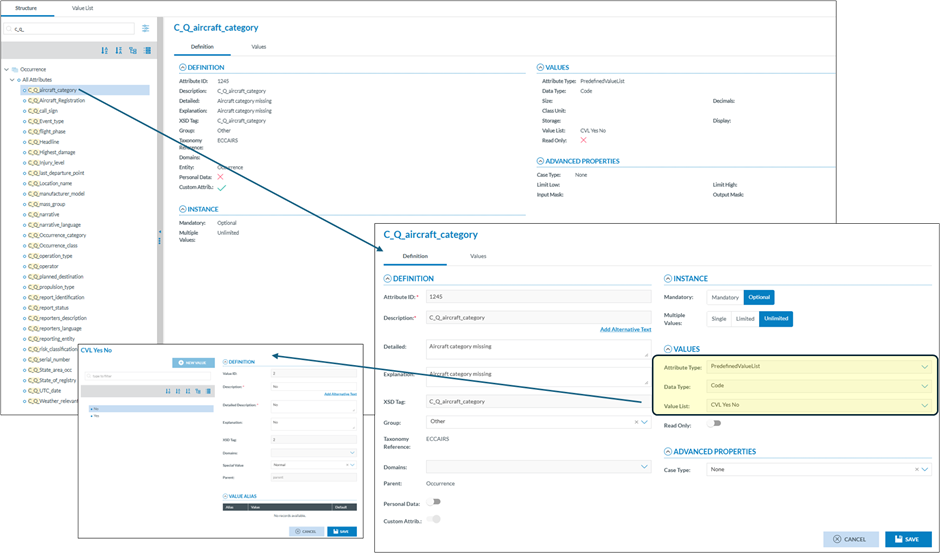The width and height of the screenshot is (940, 553).
Task: Click the large SAVE button
Action: [907, 539]
